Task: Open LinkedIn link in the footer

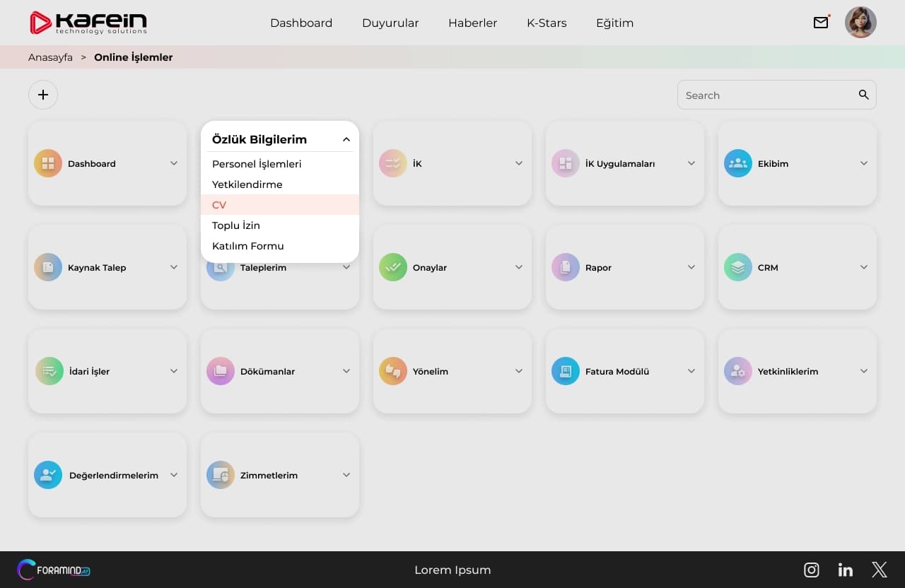Action: 846,570
